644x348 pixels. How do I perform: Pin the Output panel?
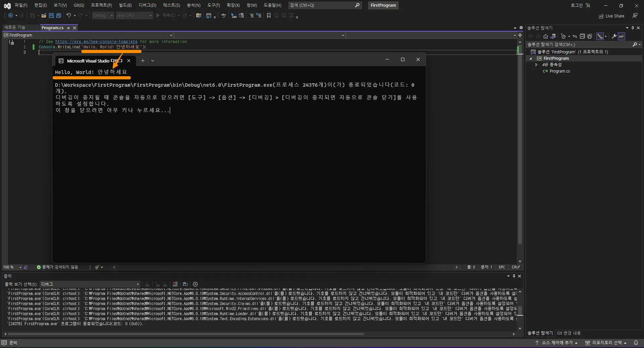(x=514, y=276)
